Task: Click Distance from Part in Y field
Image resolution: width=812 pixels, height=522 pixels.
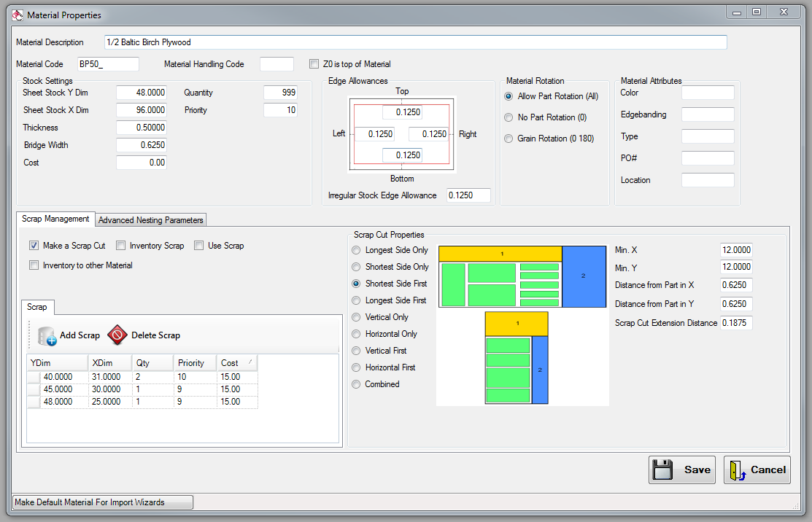Action: point(736,304)
